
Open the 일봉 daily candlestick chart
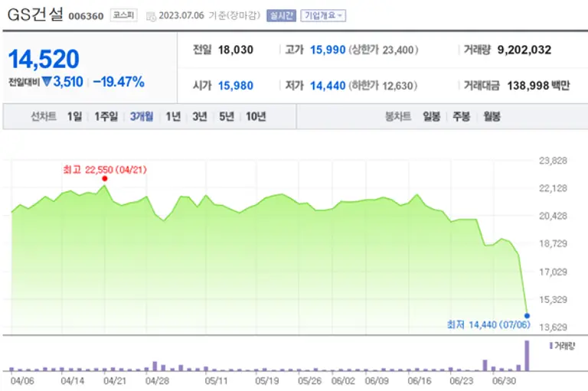[431, 117]
